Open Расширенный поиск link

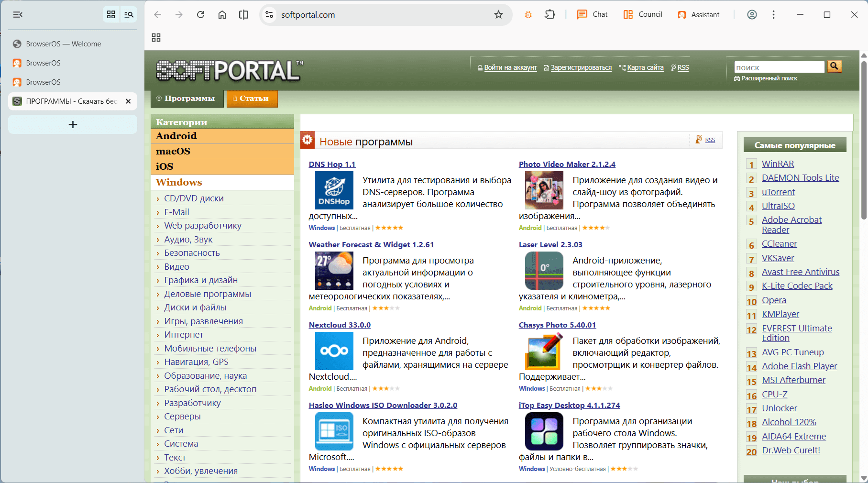click(x=769, y=78)
